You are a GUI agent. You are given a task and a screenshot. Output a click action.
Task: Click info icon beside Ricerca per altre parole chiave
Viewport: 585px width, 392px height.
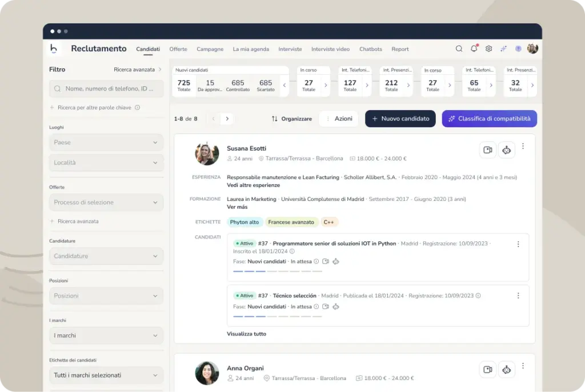137,107
